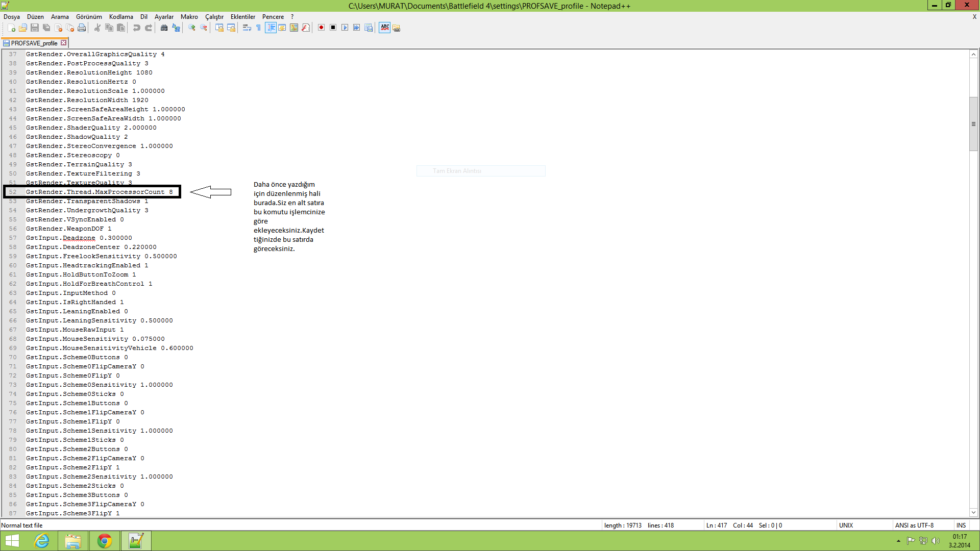The height and width of the screenshot is (551, 980).
Task: Click the volume speaker tray icon
Action: (935, 541)
